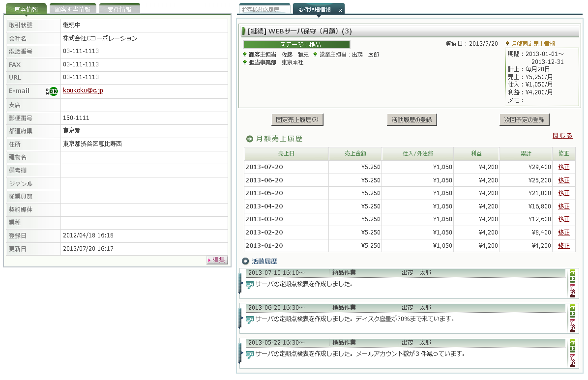
Task: Click delete icon for 2013-05-22 activity
Action: point(572,360)
